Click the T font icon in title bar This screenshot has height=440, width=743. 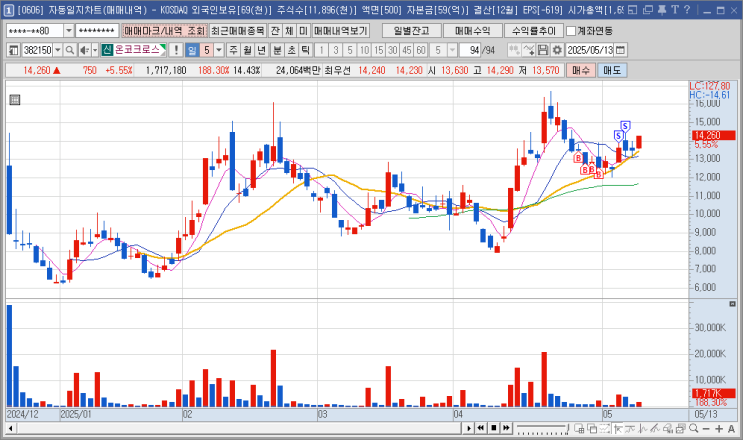pyautogui.click(x=674, y=9)
